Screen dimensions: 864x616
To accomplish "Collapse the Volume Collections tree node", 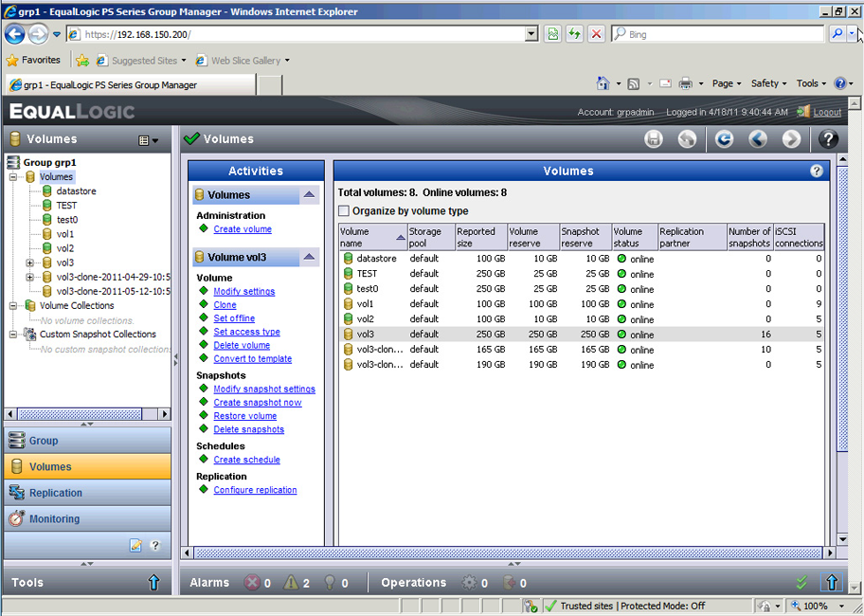I will (x=12, y=306).
